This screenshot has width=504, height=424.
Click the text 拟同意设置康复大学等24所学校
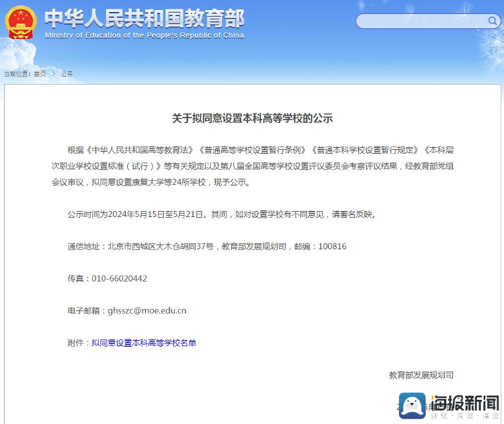(x=149, y=182)
